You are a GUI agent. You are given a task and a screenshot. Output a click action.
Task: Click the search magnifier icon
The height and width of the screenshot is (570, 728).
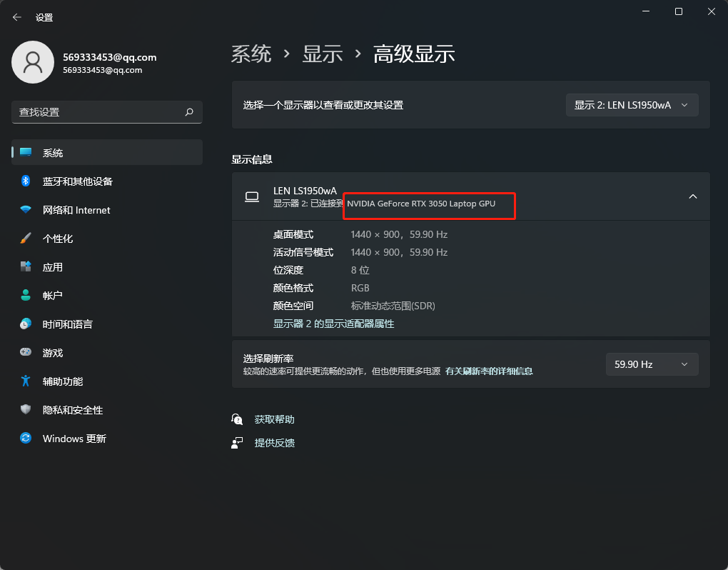point(189,112)
